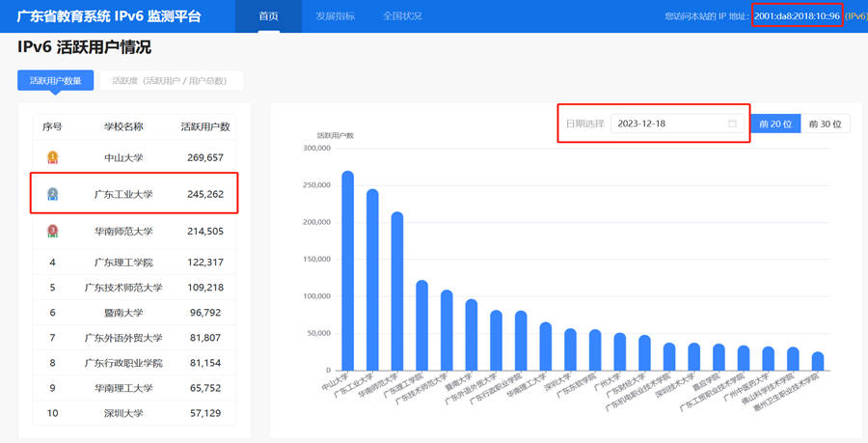Viewport: 868px width, 443px height.
Task: Switch chart to 前 30 位
Action: (825, 124)
